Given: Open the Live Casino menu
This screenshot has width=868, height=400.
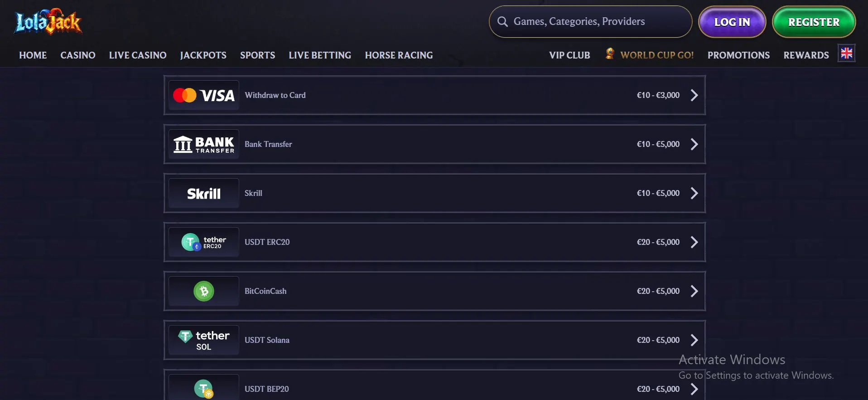Looking at the screenshot, I should click(138, 55).
